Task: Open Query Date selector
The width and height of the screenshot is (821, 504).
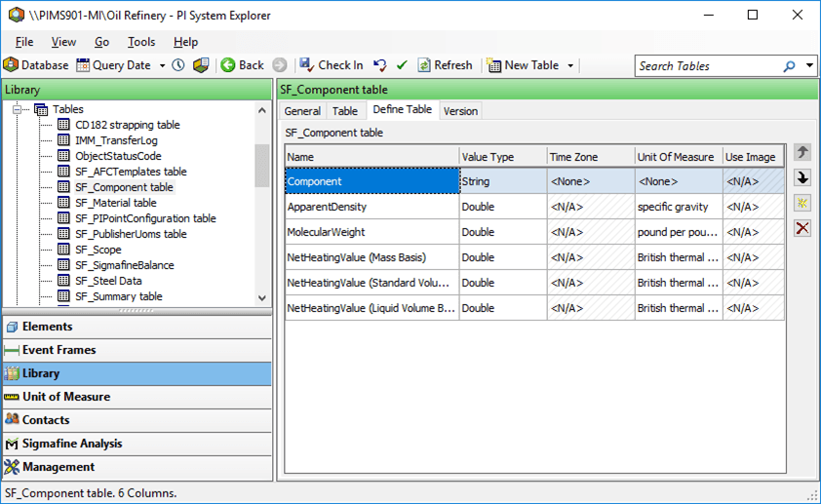Action: [x=114, y=65]
